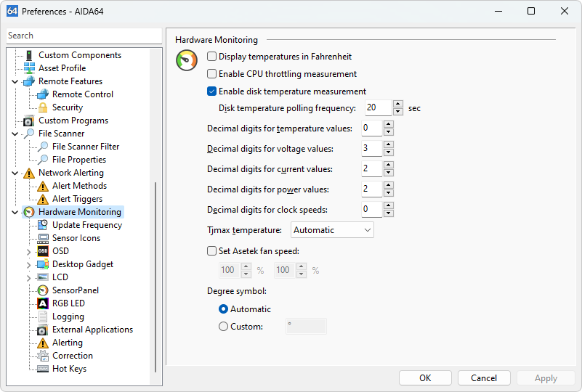
Task: Increase the disk temperature polling frequency
Action: pos(397,104)
